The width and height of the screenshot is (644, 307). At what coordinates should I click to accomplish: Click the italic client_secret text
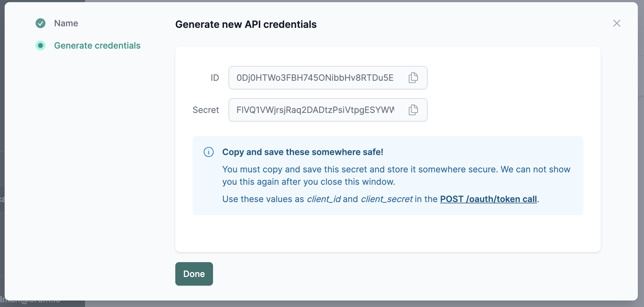386,199
